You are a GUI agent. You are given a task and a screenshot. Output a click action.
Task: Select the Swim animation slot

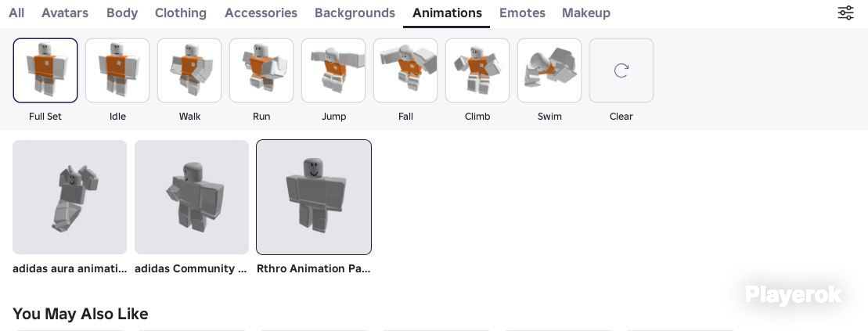click(549, 70)
